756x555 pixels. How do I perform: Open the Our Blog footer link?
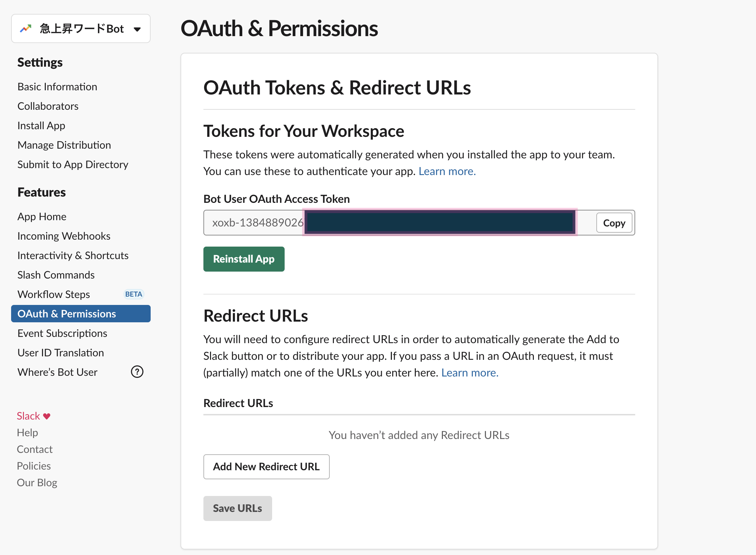pos(37,483)
